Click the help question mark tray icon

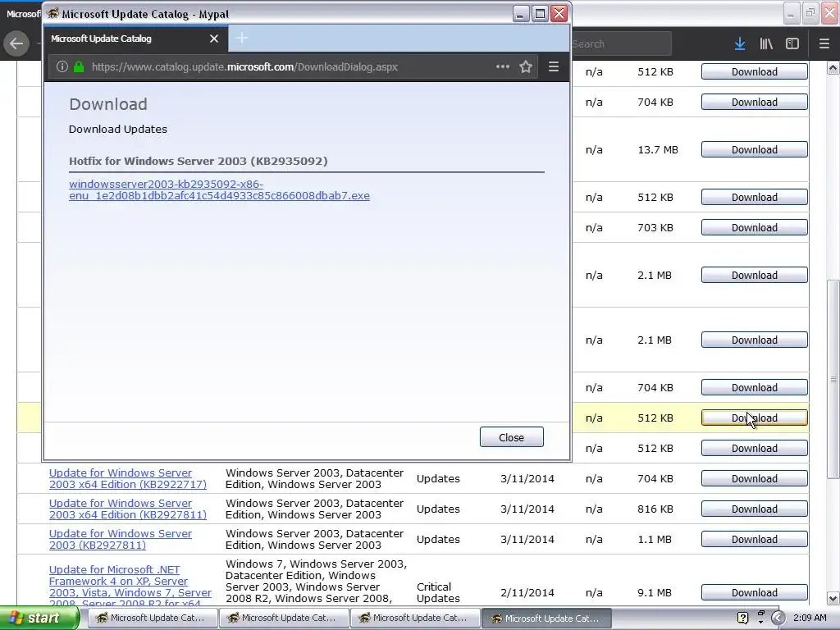(742, 618)
